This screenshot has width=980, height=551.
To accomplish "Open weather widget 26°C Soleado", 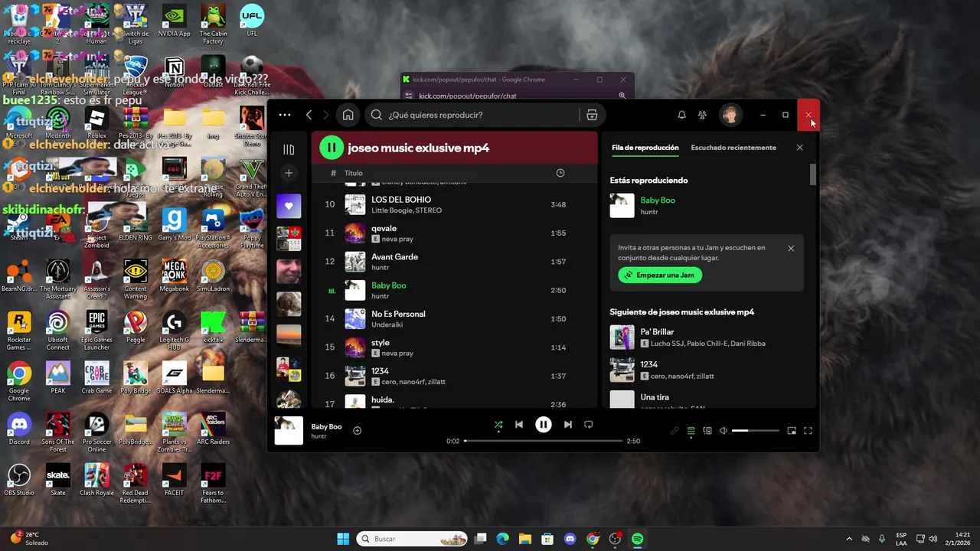I will pos(29,539).
